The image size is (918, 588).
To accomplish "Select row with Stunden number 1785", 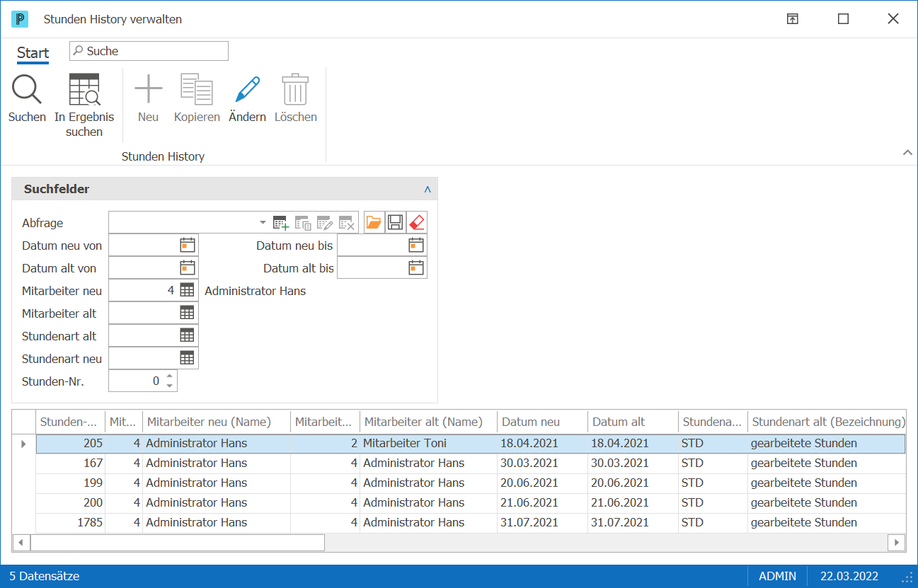I will pyautogui.click(x=471, y=522).
